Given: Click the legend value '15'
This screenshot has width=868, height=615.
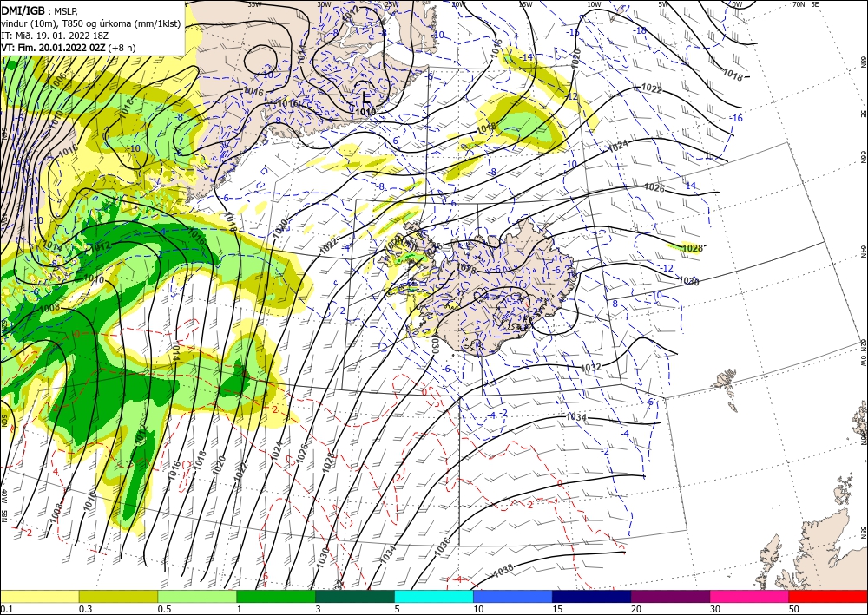Looking at the screenshot, I should click(x=557, y=609).
